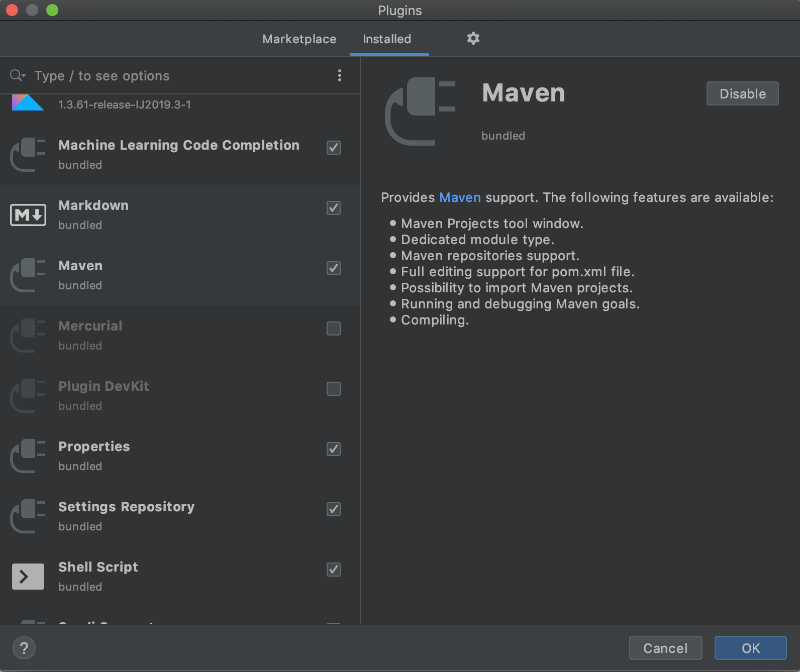Screen dimensions: 800x672
Task: Select the Mercurial plugin name
Action: pyautogui.click(x=90, y=326)
